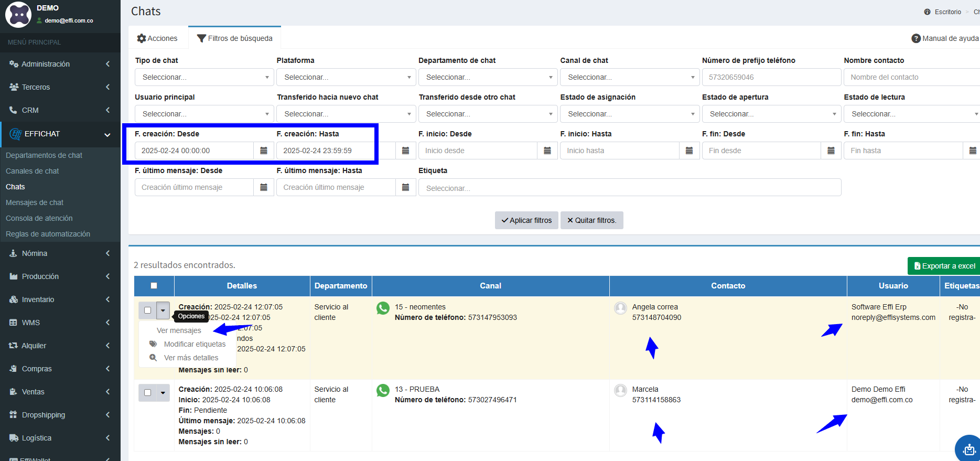
Task: Click WhatsApp icon of 15 - neomentes channel
Action: [383, 308]
